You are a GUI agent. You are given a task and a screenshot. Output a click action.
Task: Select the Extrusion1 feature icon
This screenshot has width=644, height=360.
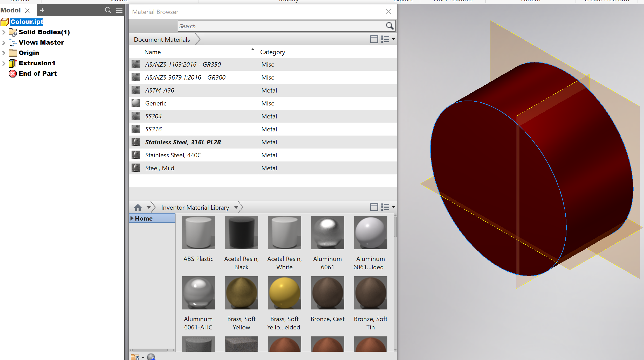(12, 63)
